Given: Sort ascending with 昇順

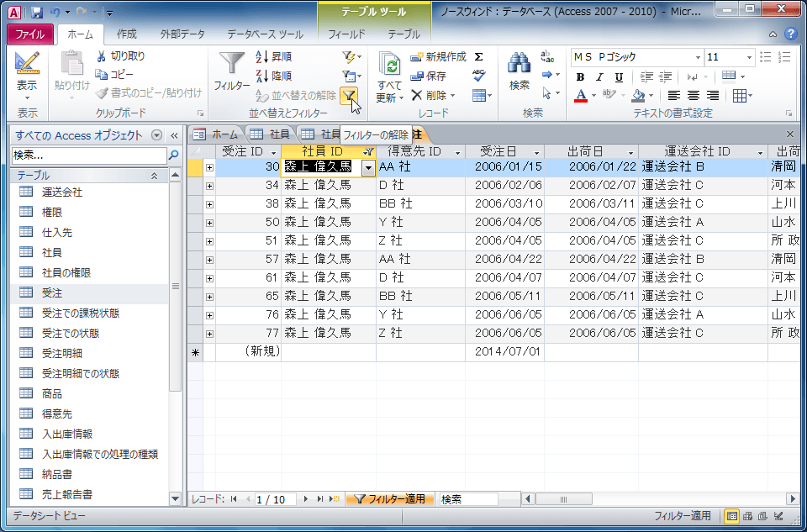Looking at the screenshot, I should (x=274, y=56).
